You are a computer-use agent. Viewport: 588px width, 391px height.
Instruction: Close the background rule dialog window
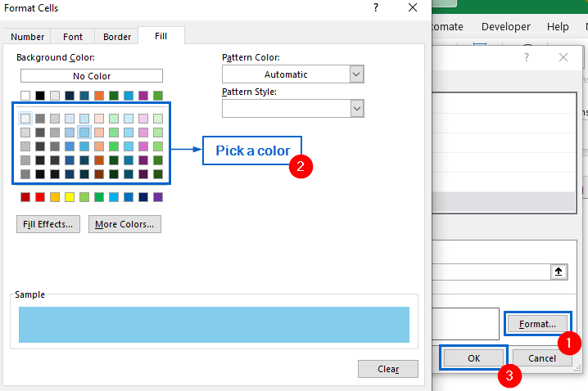(563, 57)
